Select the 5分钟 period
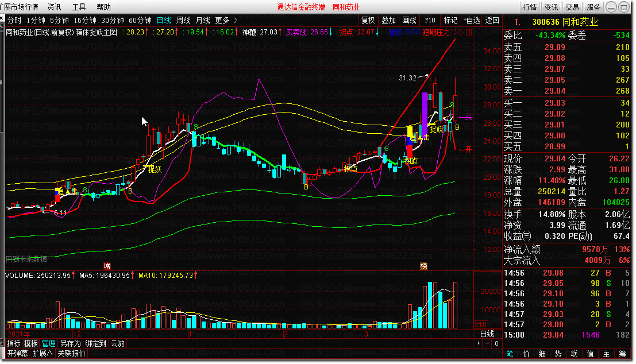 59,20
